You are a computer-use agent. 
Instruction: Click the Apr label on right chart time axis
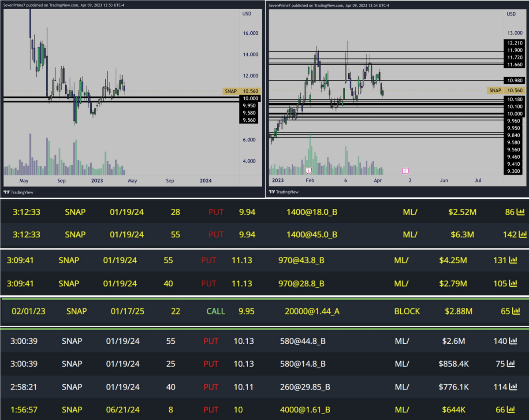tap(379, 181)
